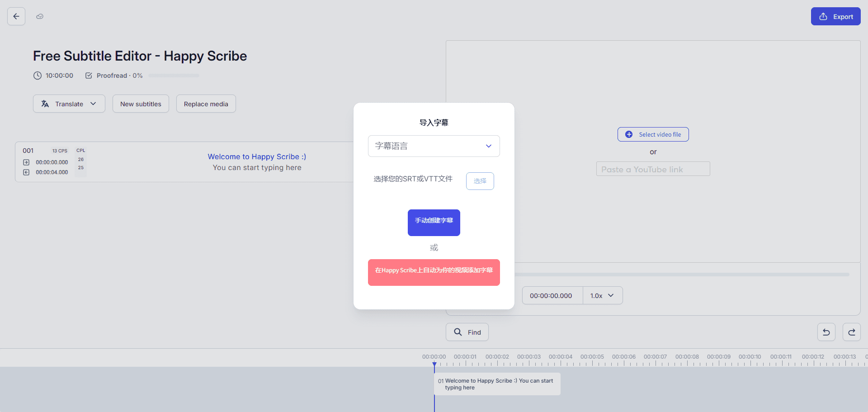Image resolution: width=868 pixels, height=412 pixels.
Task: Select start time 00:00:00.000 of subtitle 001
Action: pyautogui.click(x=52, y=162)
